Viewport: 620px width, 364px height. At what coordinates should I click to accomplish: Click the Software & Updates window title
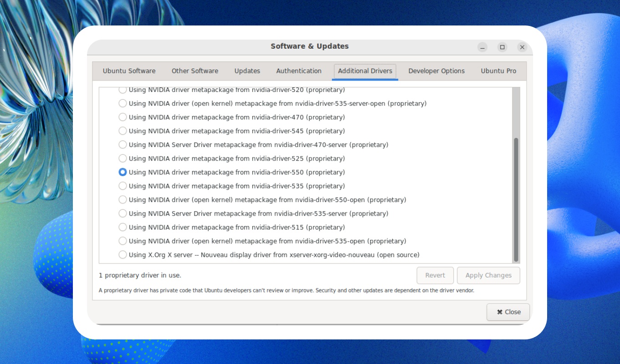pos(310,46)
